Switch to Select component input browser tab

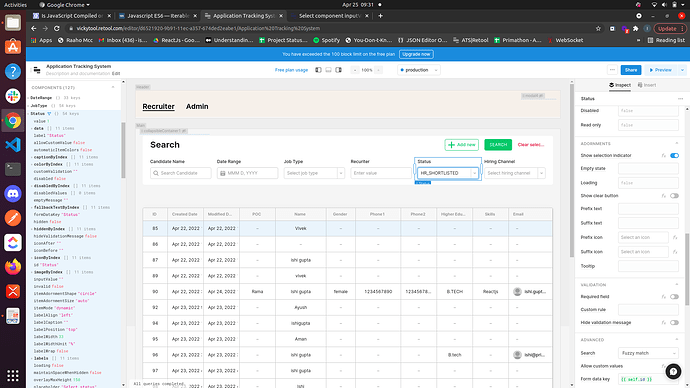(x=330, y=16)
